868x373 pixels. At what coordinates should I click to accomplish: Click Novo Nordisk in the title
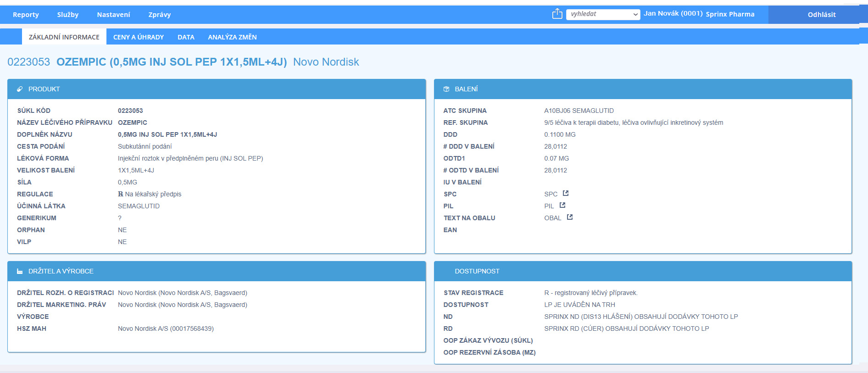pos(326,62)
